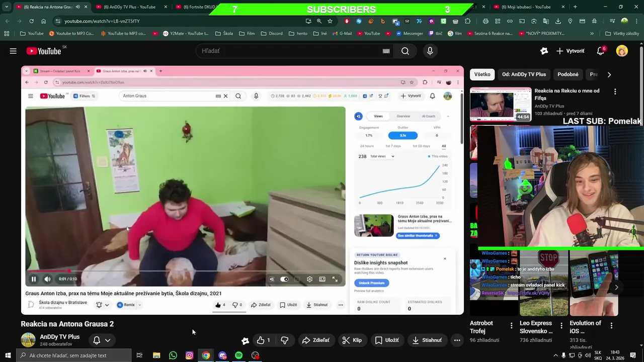The height and width of the screenshot is (362, 644).
Task: Create a clip with Klip button
Action: (352, 340)
